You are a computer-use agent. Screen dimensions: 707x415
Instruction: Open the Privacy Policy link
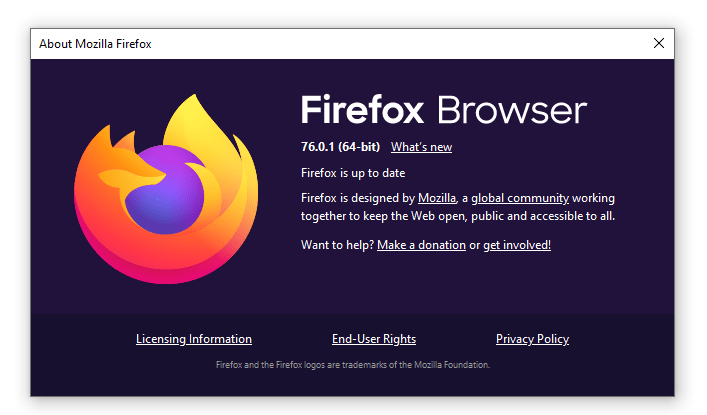pyautogui.click(x=532, y=339)
